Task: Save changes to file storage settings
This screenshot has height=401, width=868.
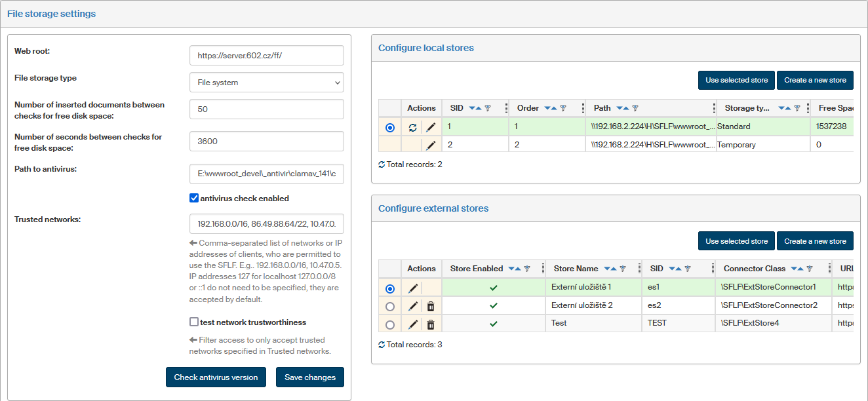Action: [x=310, y=377]
